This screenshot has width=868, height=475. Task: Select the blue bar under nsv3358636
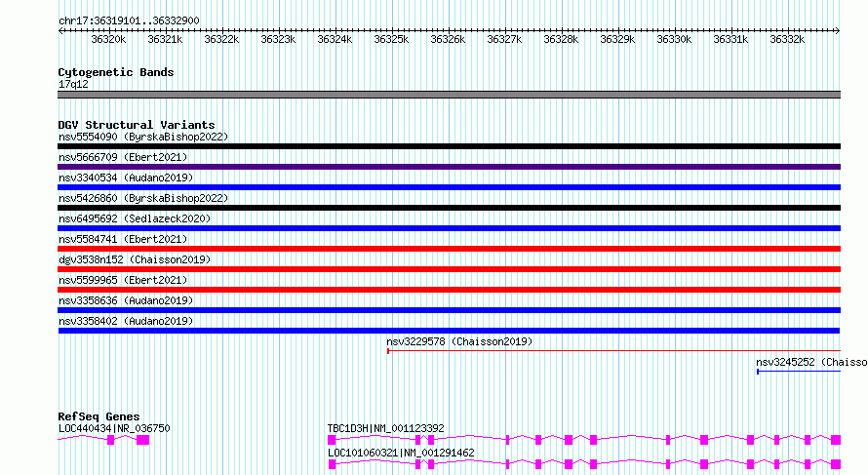[449, 310]
